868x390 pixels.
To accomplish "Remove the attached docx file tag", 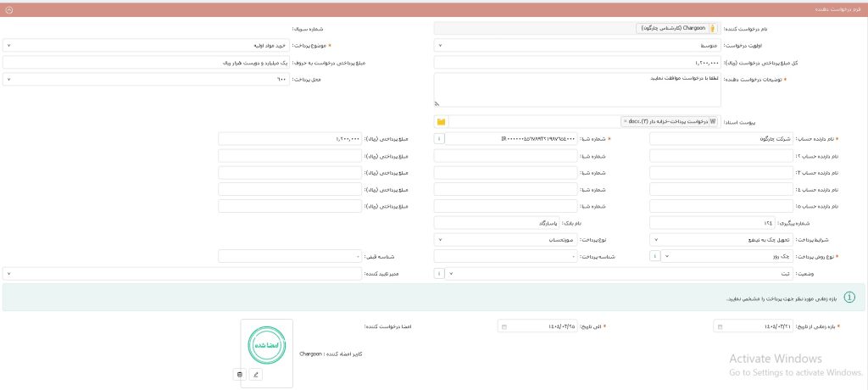I will click(625, 121).
